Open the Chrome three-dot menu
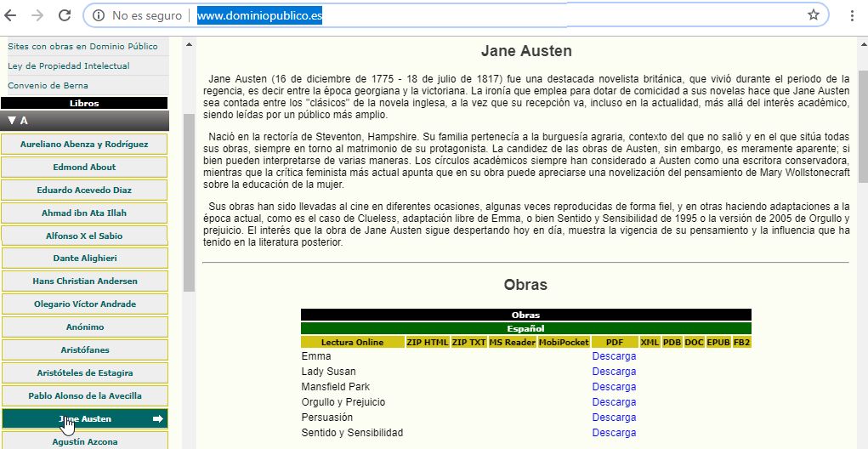The width and height of the screenshot is (868, 449). tap(853, 15)
